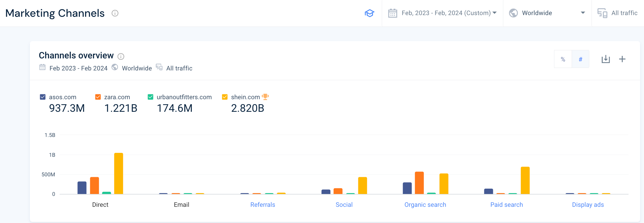Uncheck the zara.com checkbox
The width and height of the screenshot is (644, 223).
pos(98,97)
